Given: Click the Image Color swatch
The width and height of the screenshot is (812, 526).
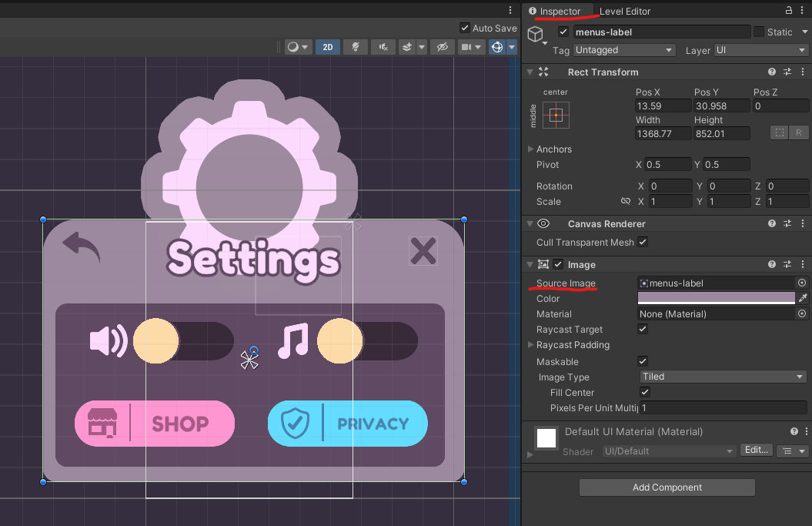Looking at the screenshot, I should click(716, 298).
